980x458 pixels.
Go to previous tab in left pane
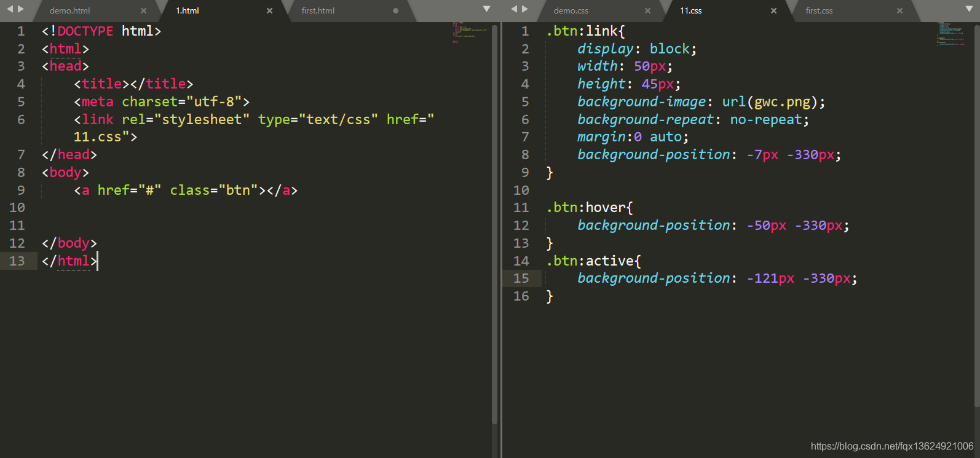coord(9,9)
